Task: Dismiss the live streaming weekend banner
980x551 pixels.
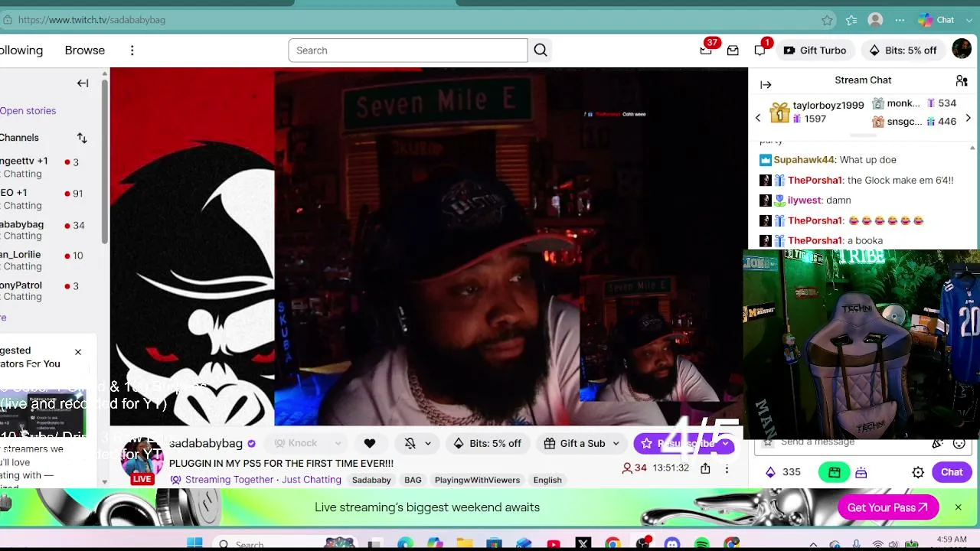Action: (958, 507)
